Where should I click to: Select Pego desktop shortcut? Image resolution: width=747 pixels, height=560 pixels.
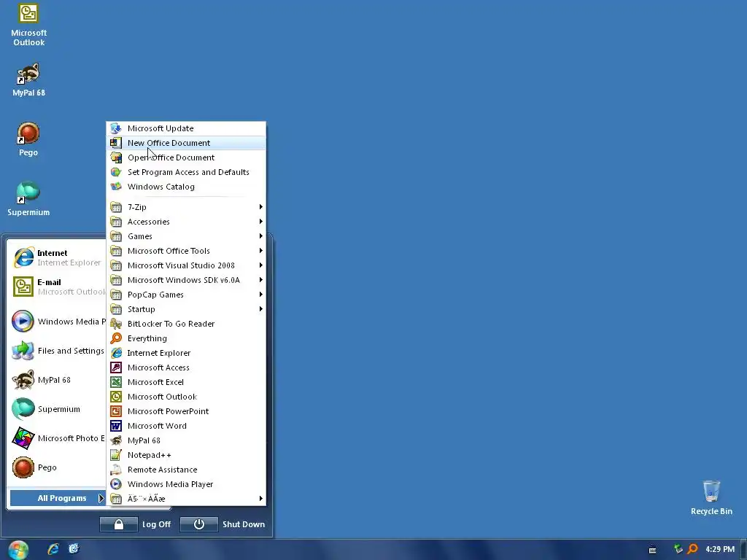pos(28,139)
